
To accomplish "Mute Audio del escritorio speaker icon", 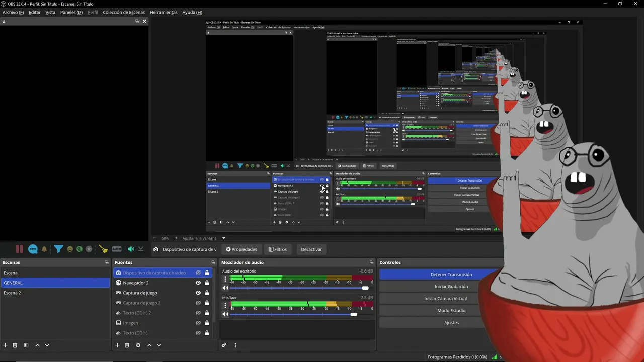I will click(225, 288).
